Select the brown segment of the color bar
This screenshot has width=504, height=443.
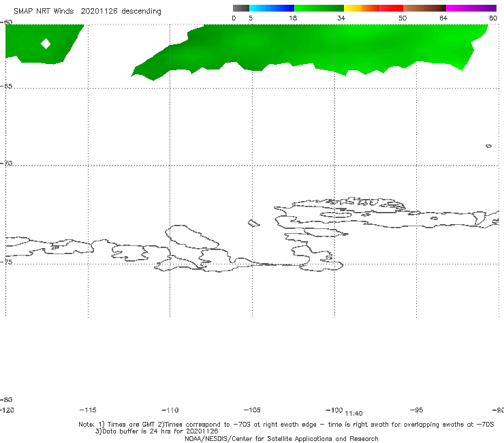click(424, 8)
